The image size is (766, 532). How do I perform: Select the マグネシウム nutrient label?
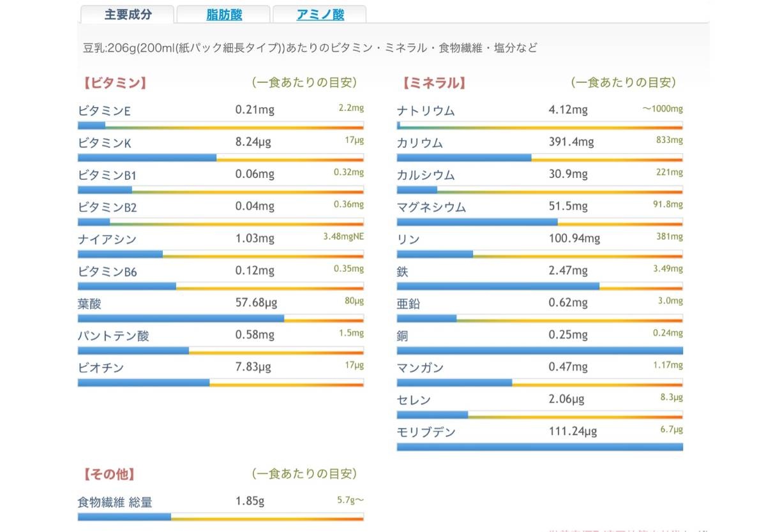(432, 207)
